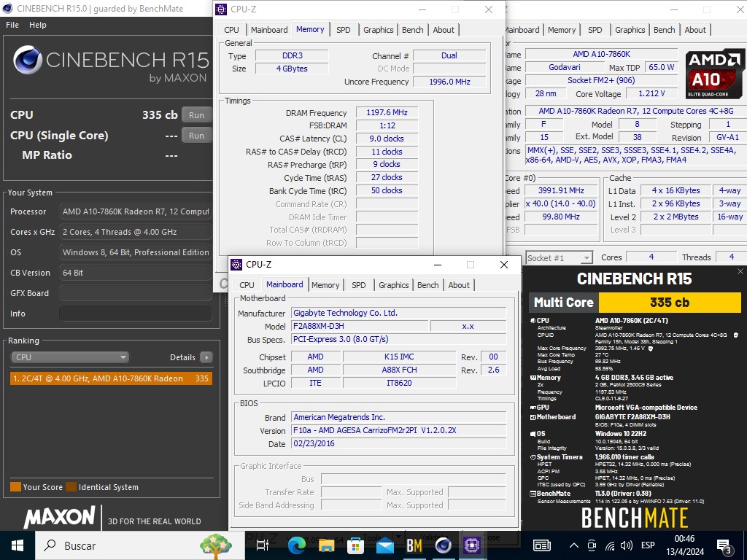The height and width of the screenshot is (560, 747).
Task: Click Cinebench icon in title bar
Action: tap(7, 8)
